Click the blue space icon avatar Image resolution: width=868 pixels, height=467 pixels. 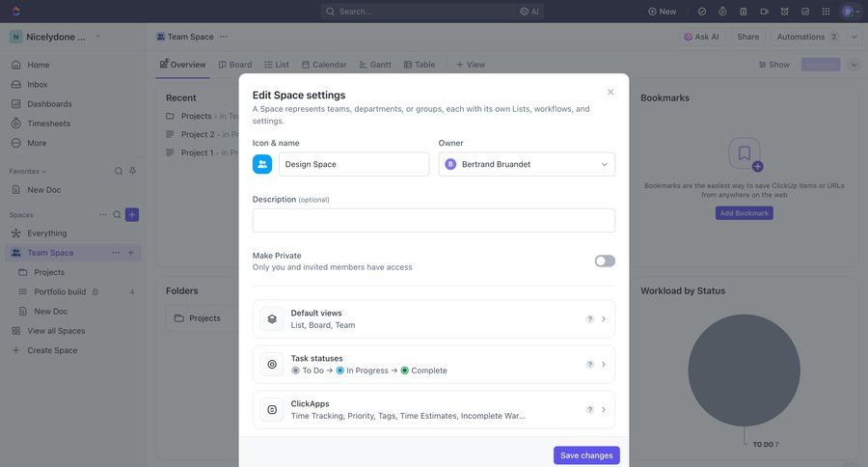262,164
